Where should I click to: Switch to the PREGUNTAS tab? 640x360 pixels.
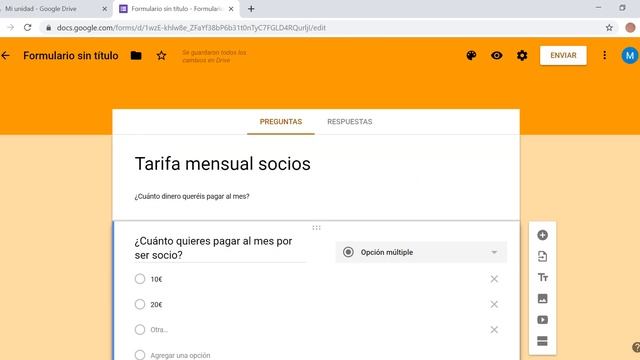(281, 122)
